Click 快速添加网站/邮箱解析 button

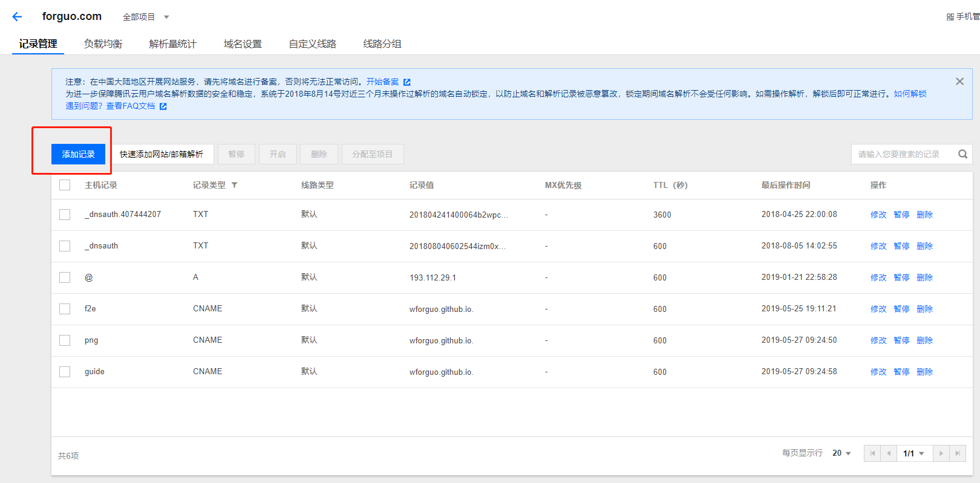click(x=162, y=154)
